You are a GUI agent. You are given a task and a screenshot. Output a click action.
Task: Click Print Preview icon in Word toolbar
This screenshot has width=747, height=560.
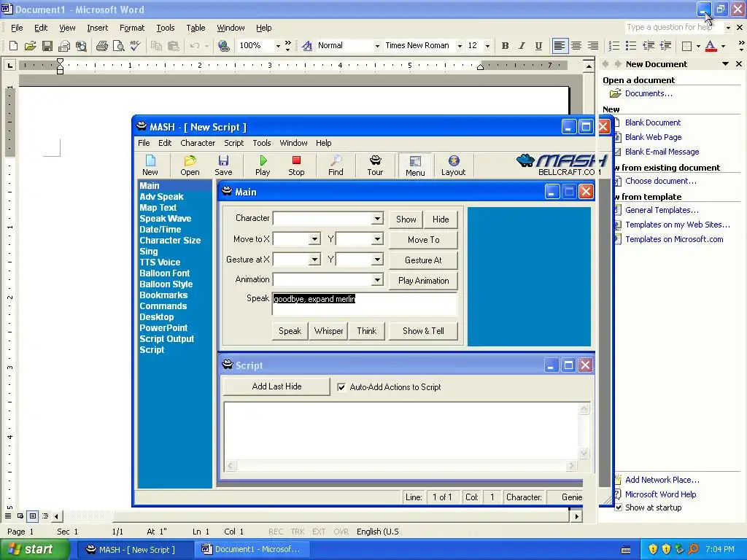click(118, 46)
